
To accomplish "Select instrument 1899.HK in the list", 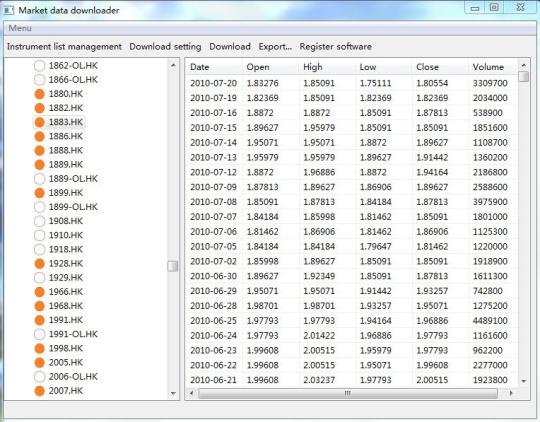I will [x=66, y=193].
